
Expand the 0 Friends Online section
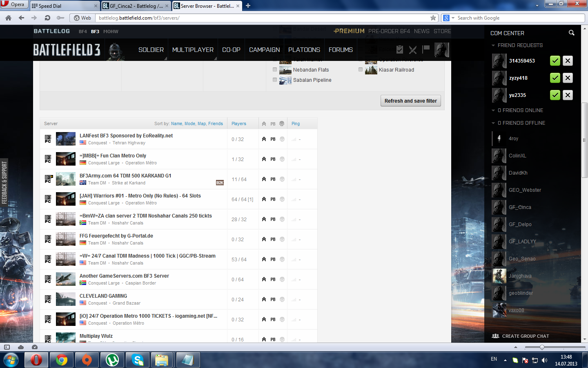[493, 110]
